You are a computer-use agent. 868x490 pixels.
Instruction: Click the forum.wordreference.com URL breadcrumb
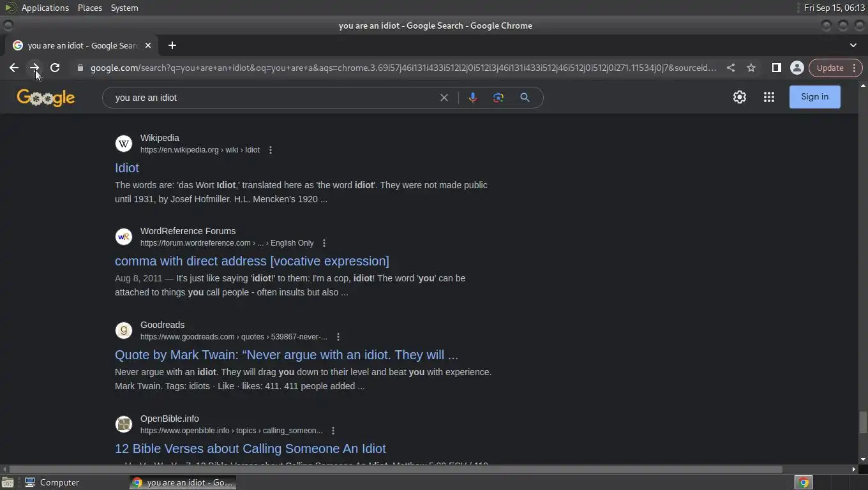point(227,243)
